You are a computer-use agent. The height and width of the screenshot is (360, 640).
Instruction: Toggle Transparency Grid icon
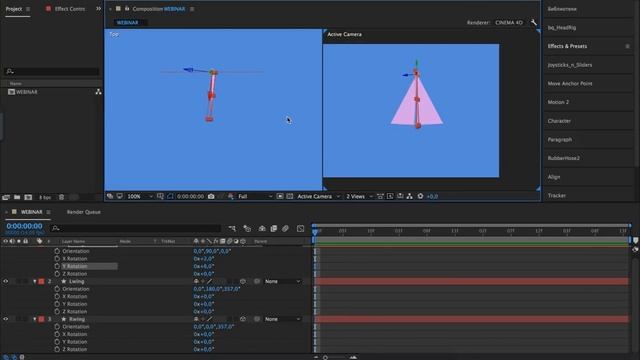tap(289, 196)
